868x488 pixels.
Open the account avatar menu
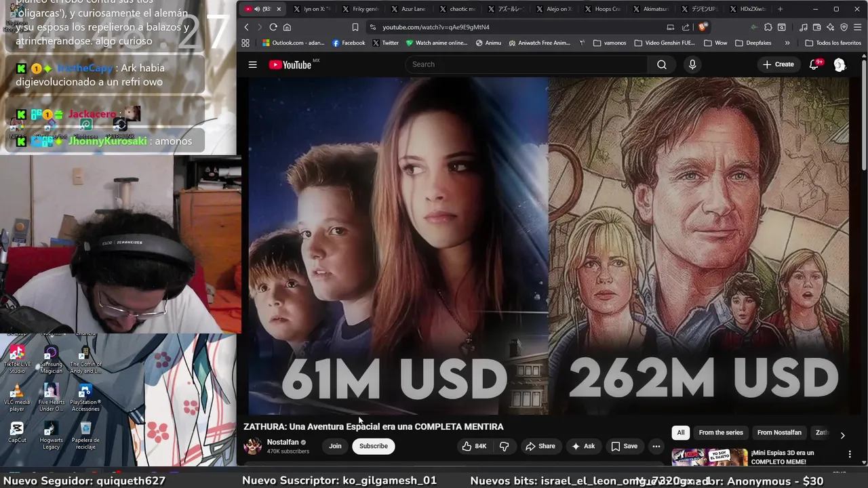pyautogui.click(x=840, y=64)
